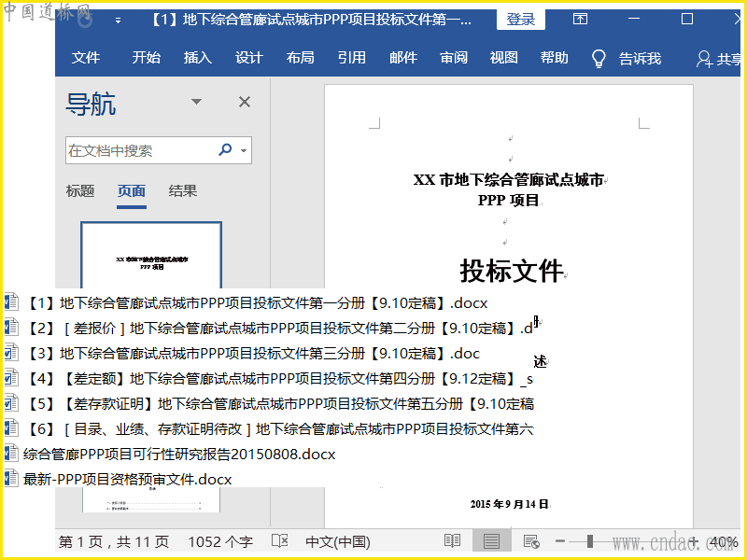Open the 布局 ribbon tab

(300, 58)
